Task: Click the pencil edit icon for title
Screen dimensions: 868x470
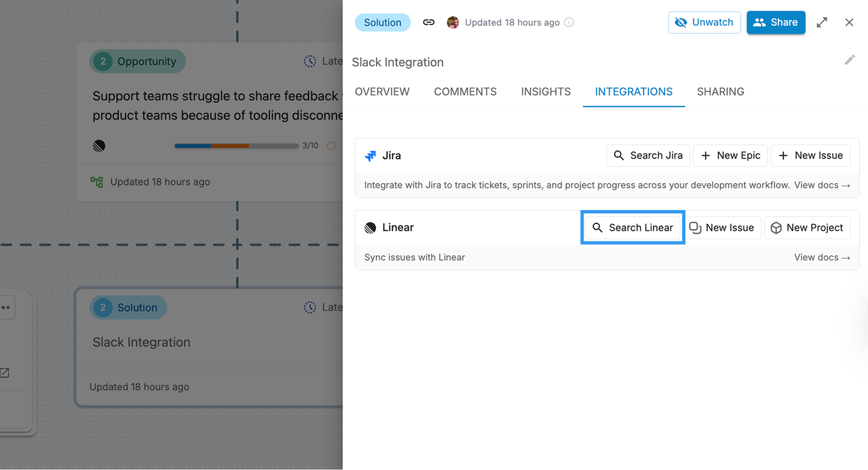Action: tap(850, 60)
